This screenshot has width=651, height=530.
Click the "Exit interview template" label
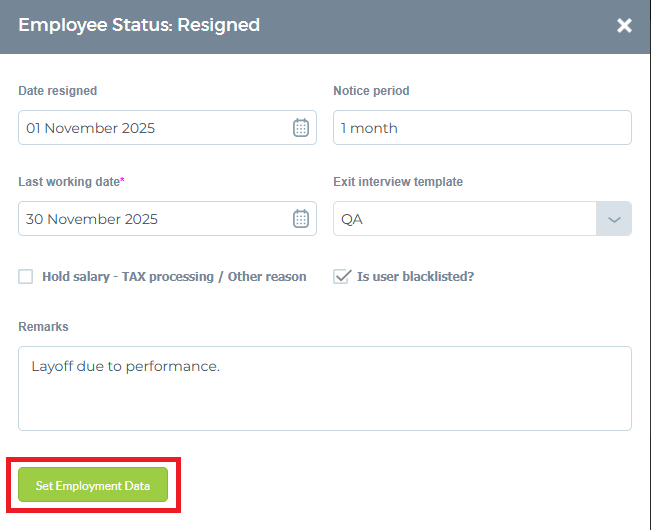(398, 182)
